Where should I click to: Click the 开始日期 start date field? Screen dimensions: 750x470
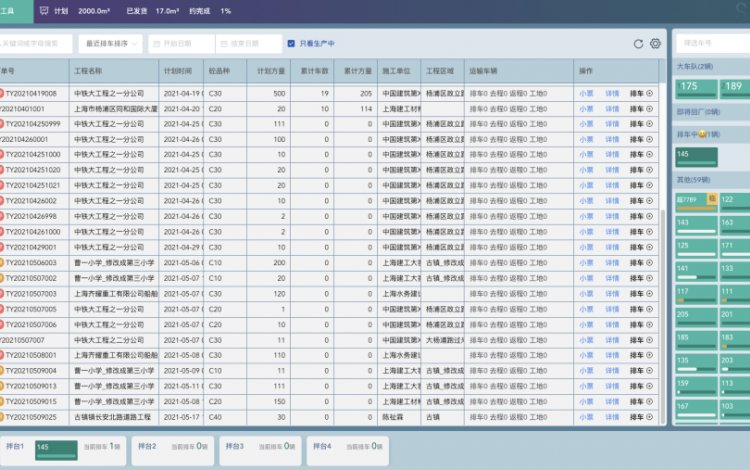181,44
